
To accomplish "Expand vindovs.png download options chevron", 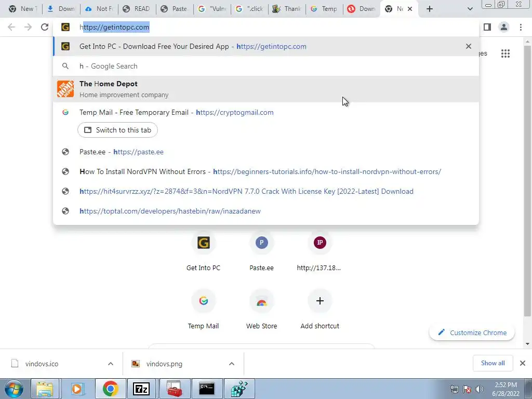I will 232,364.
